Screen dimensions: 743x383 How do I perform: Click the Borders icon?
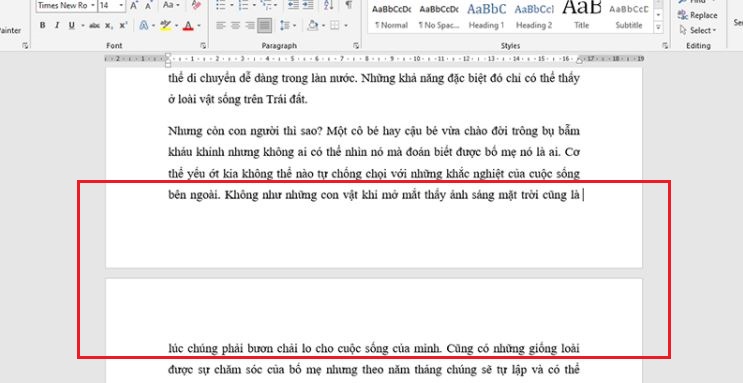point(335,25)
